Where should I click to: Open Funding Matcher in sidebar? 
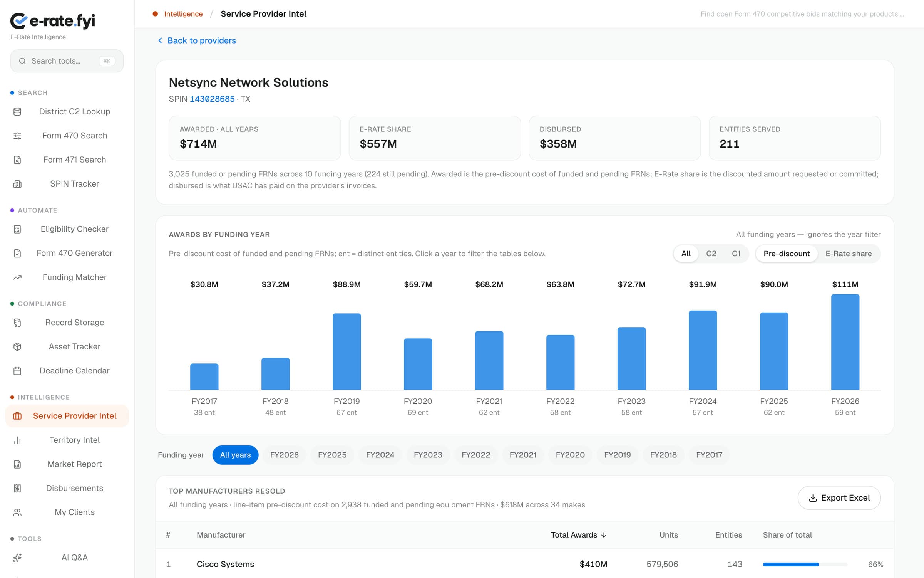pyautogui.click(x=67, y=277)
